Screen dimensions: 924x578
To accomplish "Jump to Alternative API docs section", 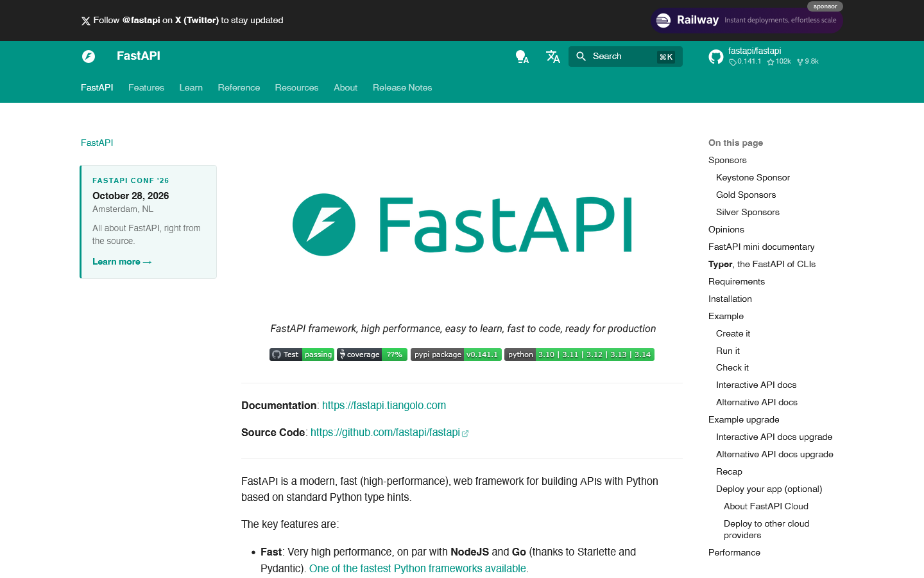I will coord(757,402).
